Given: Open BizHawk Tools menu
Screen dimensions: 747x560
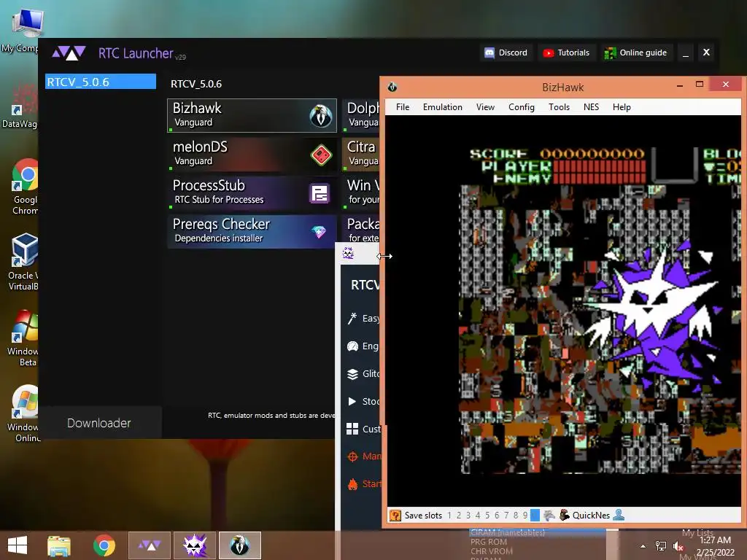Looking at the screenshot, I should pos(559,107).
